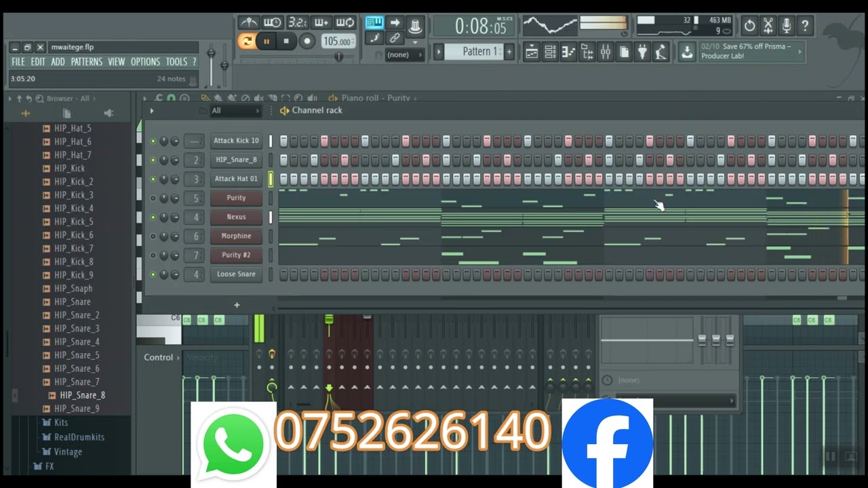The image size is (868, 488).
Task: Open the Playlist view icon
Action: (532, 52)
